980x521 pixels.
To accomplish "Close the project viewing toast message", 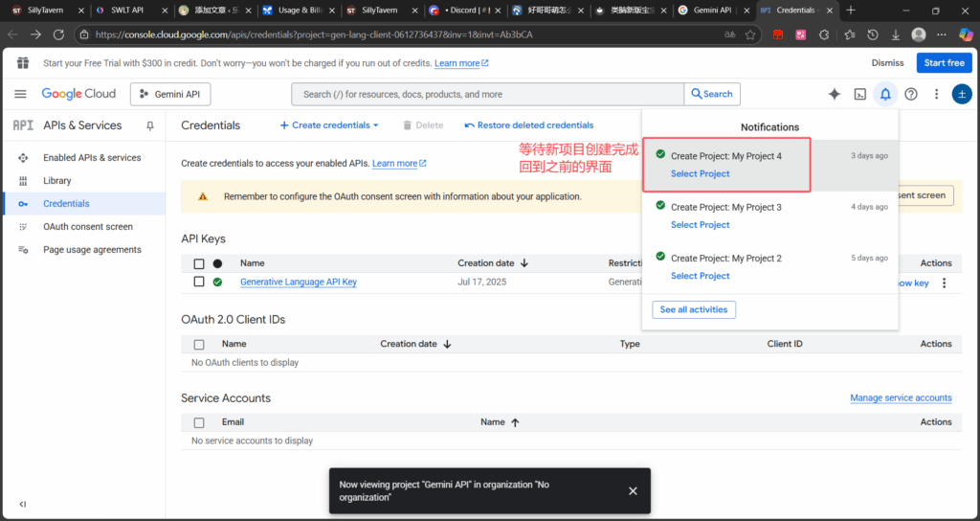I will (x=633, y=490).
